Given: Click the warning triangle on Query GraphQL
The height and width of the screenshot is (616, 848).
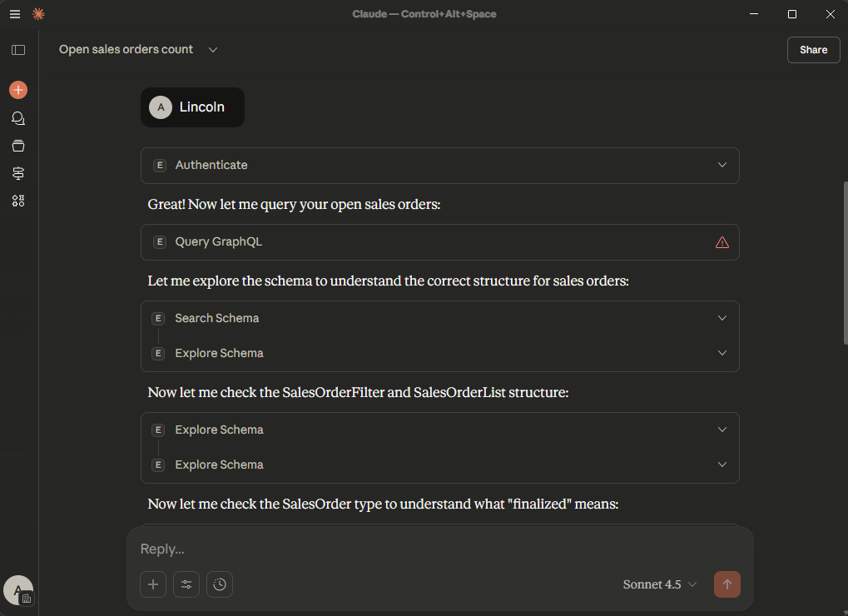Looking at the screenshot, I should coord(722,242).
